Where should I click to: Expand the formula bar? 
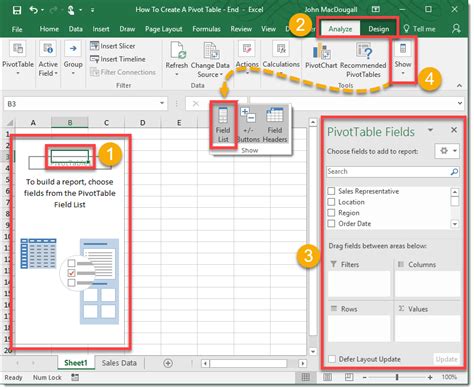[x=460, y=103]
